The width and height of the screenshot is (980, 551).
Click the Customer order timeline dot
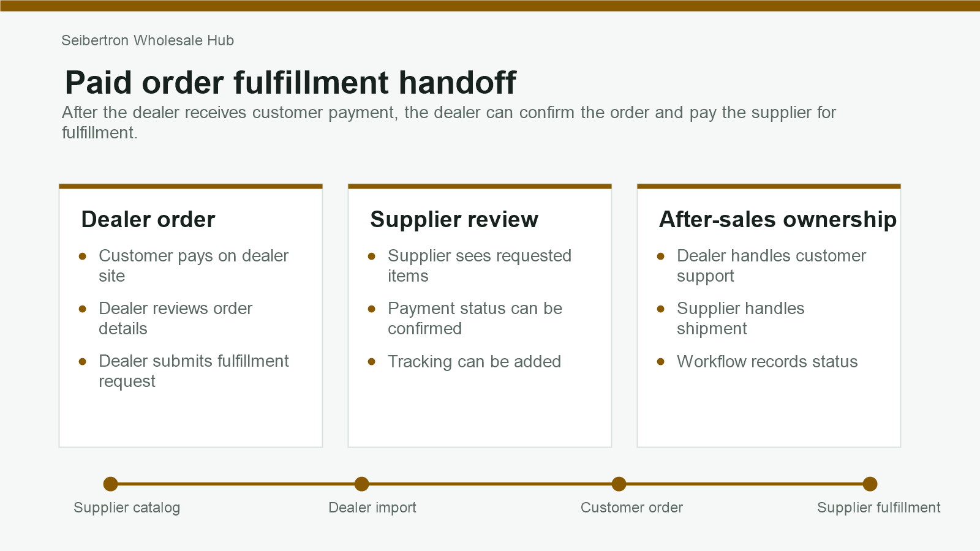click(619, 484)
